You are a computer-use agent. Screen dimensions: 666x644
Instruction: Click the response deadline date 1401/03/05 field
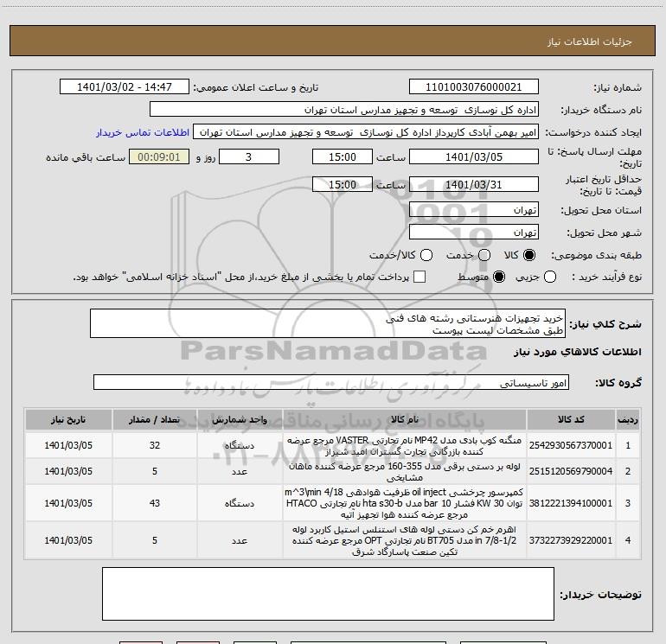[x=474, y=156]
